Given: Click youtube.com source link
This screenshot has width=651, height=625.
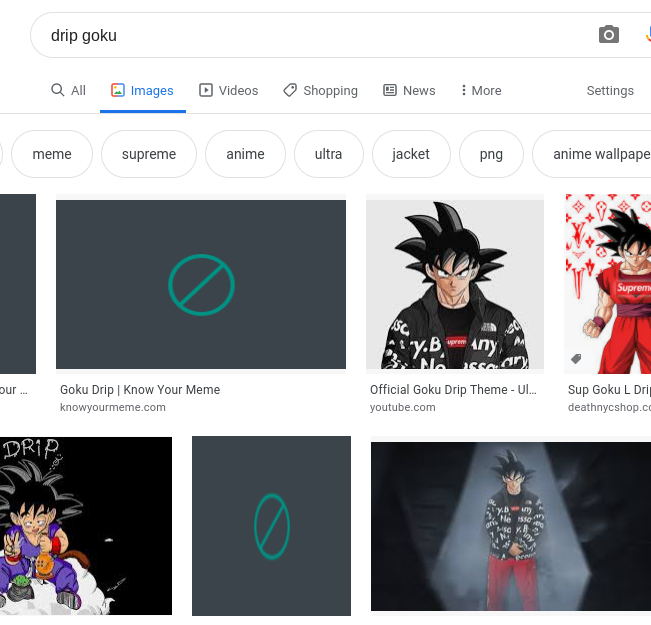Looking at the screenshot, I should (x=402, y=407).
